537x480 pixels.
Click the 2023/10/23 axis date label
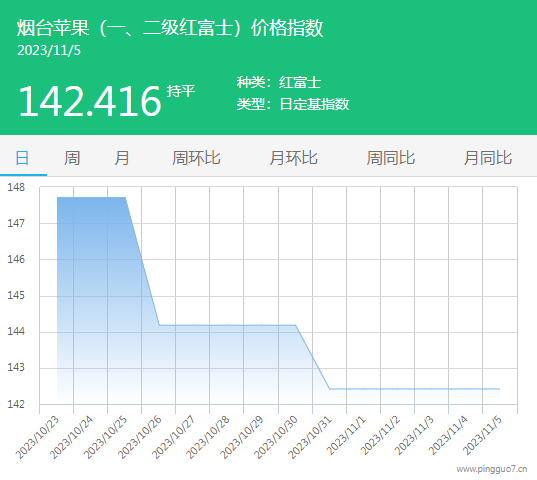point(38,437)
